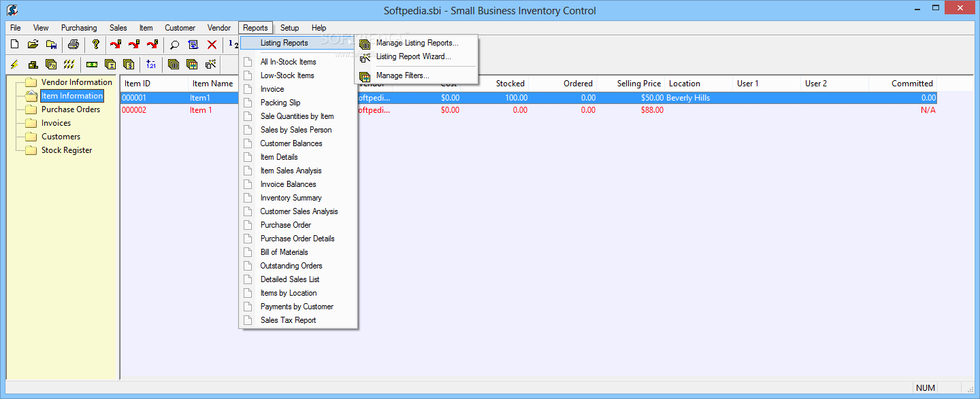Viewport: 980px width, 399px height.
Task: Click the stacked boxes inventory icon
Action: tap(33, 65)
